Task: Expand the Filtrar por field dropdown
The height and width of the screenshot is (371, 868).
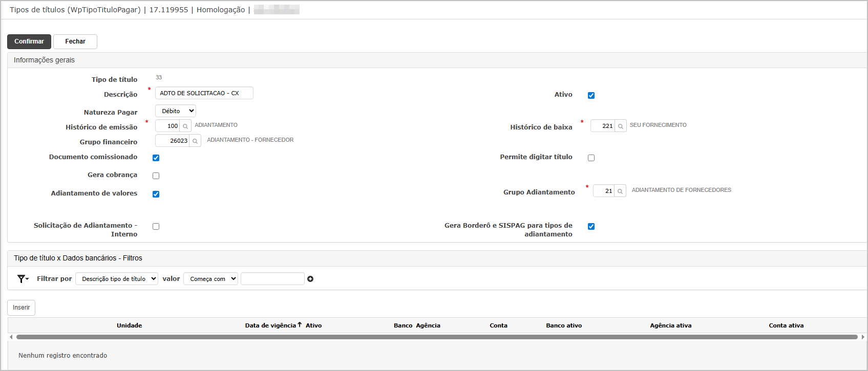Action: pyautogui.click(x=116, y=279)
